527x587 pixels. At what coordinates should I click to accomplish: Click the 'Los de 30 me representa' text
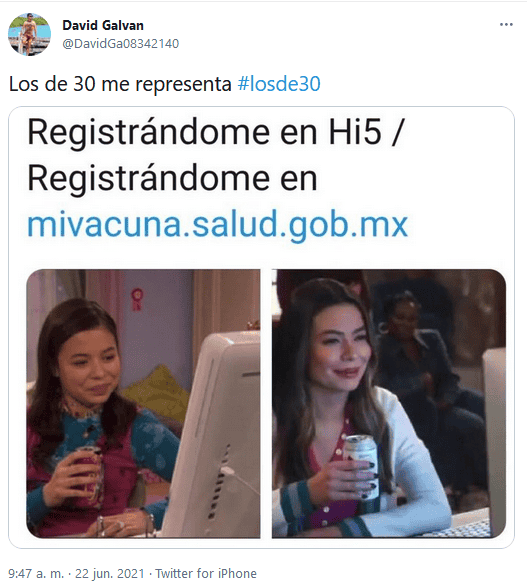(x=120, y=84)
